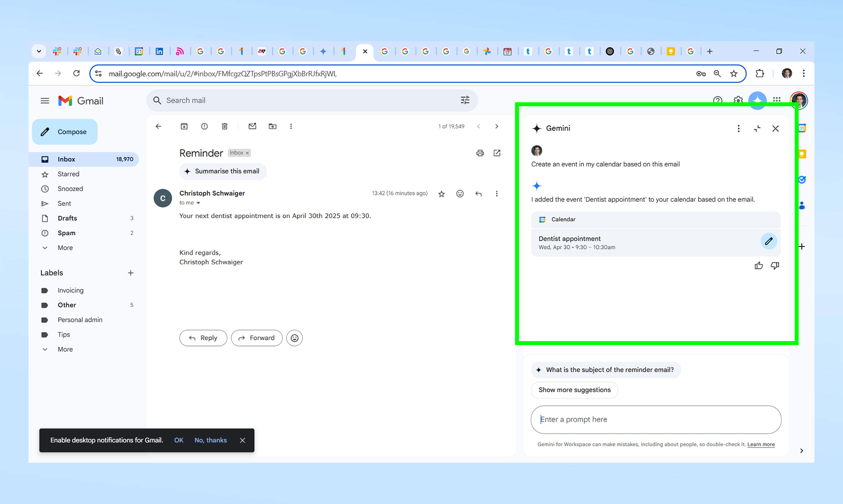Viewport: 843px width, 504px height.
Task: Expand More under the Tips label
Action: tap(65, 349)
